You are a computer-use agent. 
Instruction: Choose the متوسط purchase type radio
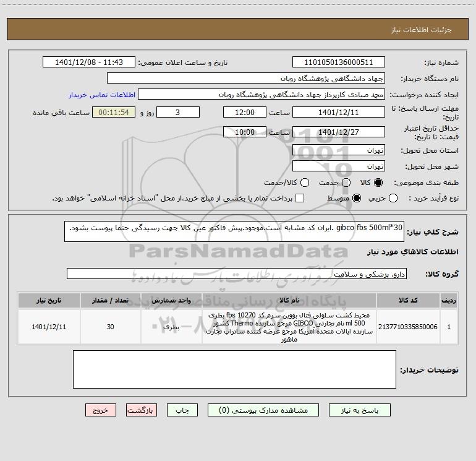pyautogui.click(x=357, y=198)
